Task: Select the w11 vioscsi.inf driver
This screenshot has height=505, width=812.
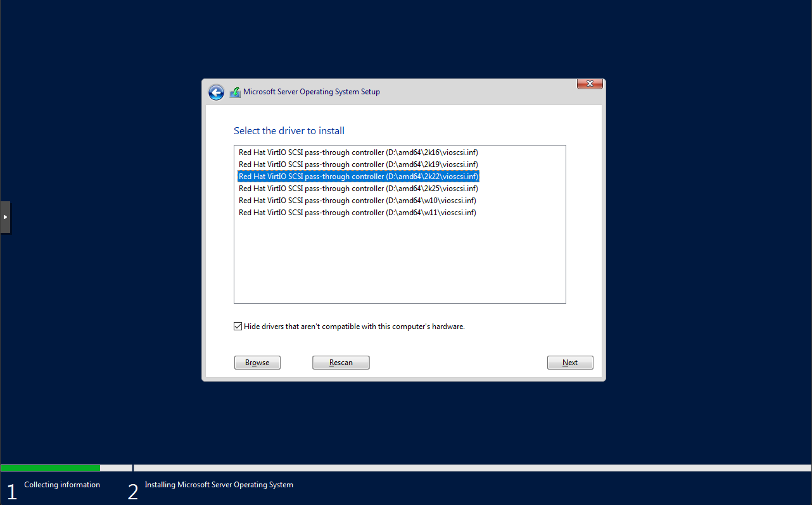Action: click(x=357, y=213)
